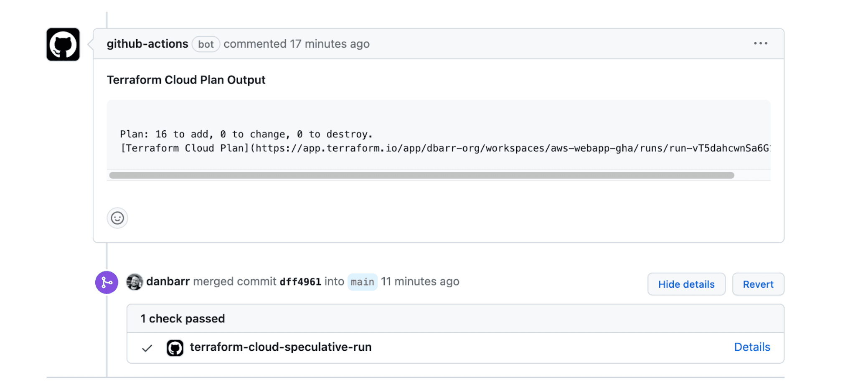
Task: Click the purple merged commit icon
Action: pyautogui.click(x=107, y=282)
